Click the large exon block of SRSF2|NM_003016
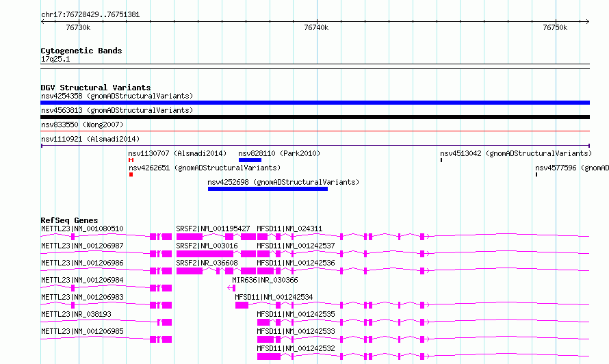 click(205, 254)
